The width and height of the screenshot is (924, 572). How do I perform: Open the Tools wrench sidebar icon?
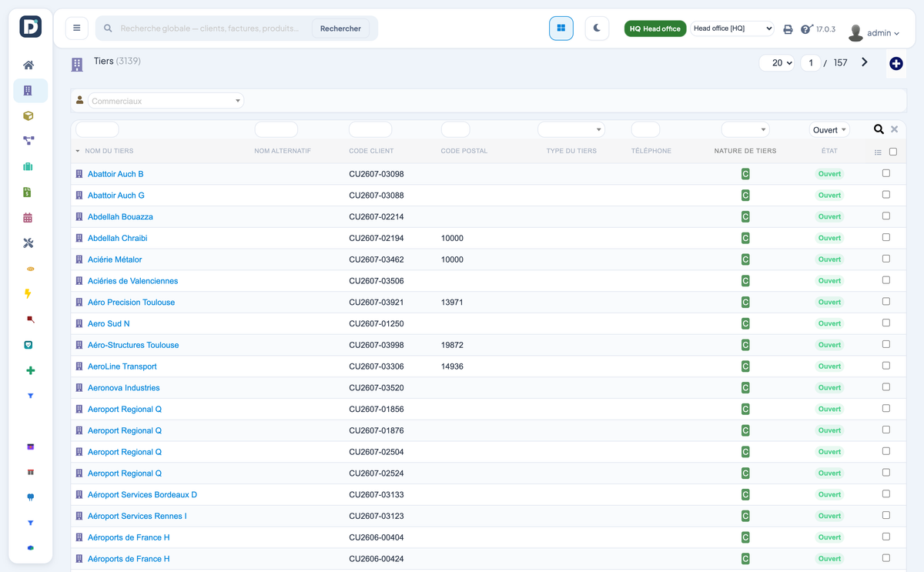pyautogui.click(x=28, y=243)
